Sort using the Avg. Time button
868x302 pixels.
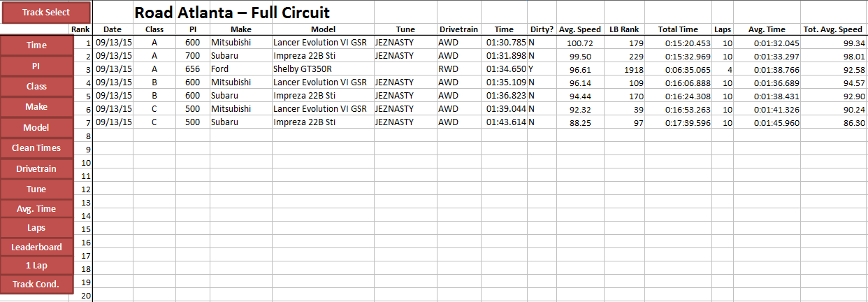pos(36,208)
